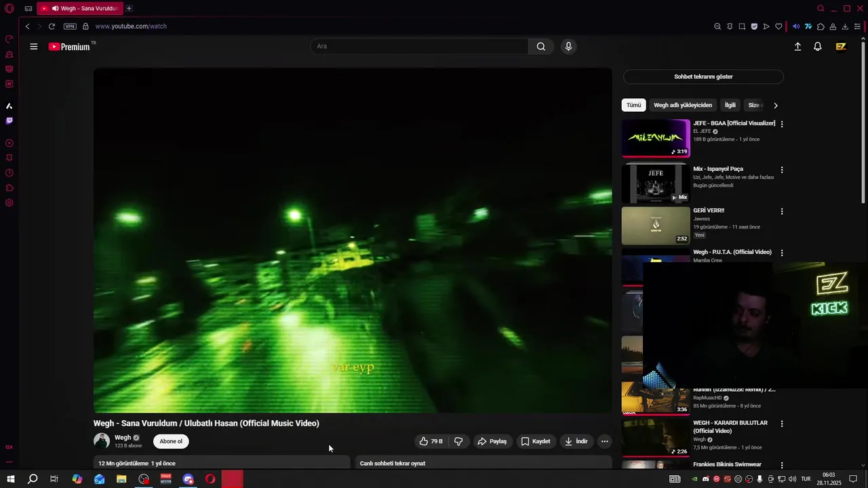The width and height of the screenshot is (868, 488).
Task: Open JEFE - BGAA video thumbnail
Action: pyautogui.click(x=656, y=138)
